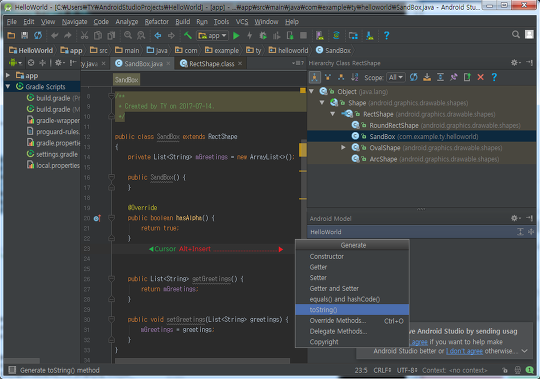Click the Forward navigation arrow

click(x=171, y=35)
